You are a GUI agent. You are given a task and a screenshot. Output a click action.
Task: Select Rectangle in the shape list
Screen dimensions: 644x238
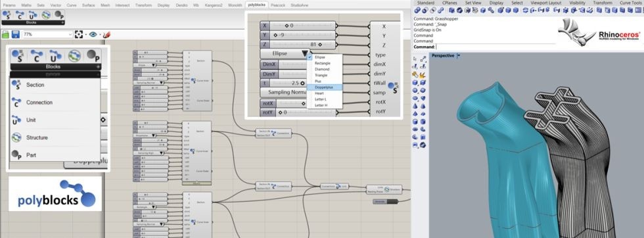tap(325, 63)
